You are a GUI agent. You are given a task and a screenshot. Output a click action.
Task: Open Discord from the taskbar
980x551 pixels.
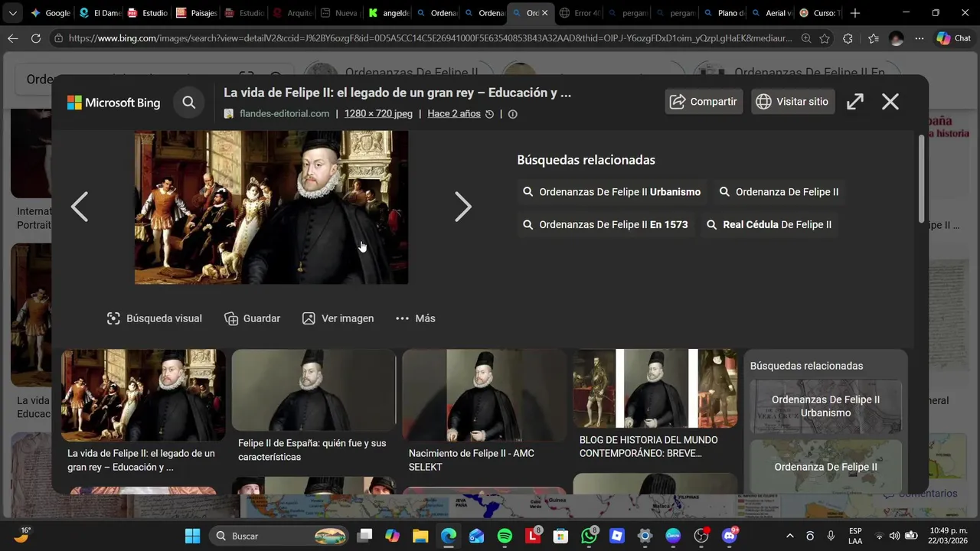[729, 536]
